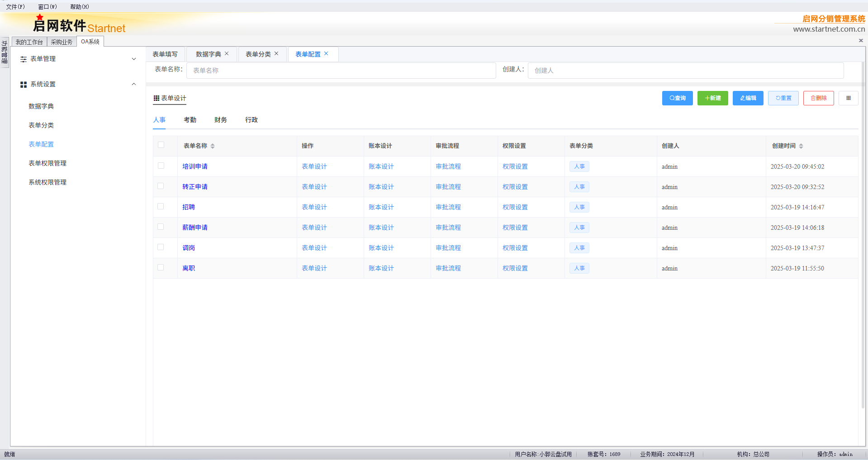
Task: Click the www.startnet.com.cn website text
Action: pos(829,29)
